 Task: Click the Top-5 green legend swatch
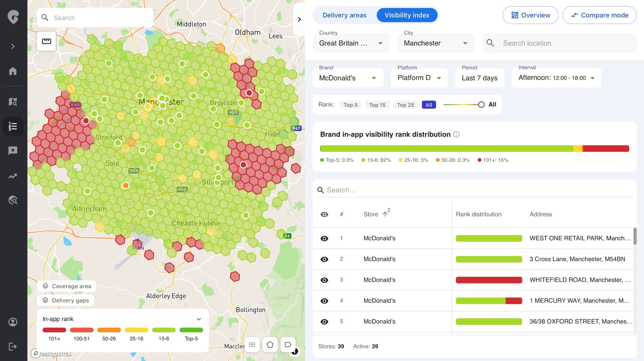pyautogui.click(x=191, y=330)
